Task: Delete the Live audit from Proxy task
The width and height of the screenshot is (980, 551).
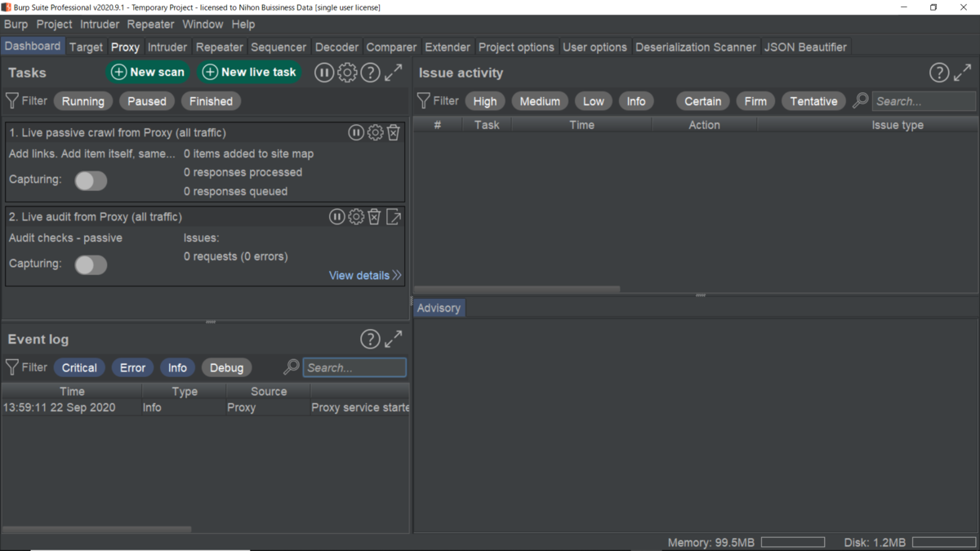Action: click(x=374, y=216)
